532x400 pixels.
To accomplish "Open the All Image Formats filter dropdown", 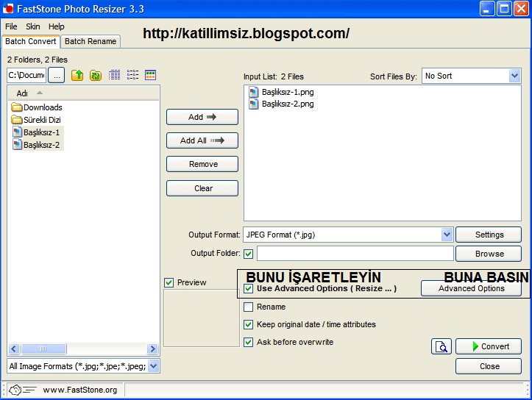I will [154, 366].
